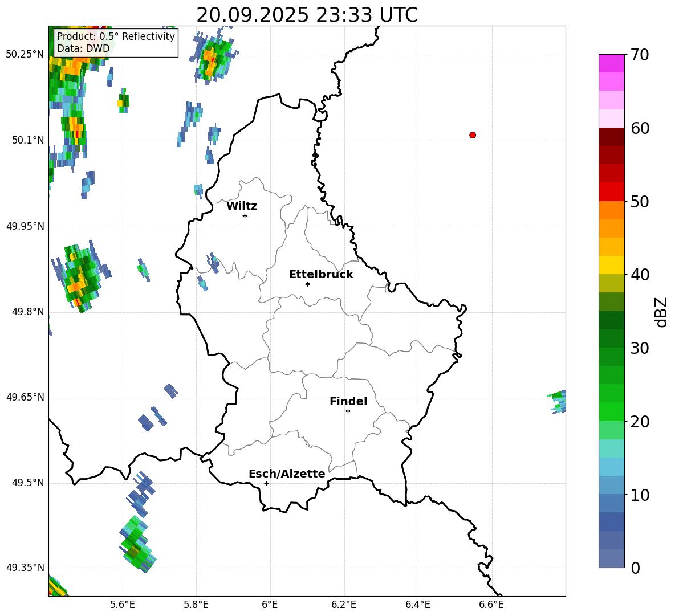Click the 20.09.2025 23:33 UTC title
675x616 pixels.
coord(307,15)
